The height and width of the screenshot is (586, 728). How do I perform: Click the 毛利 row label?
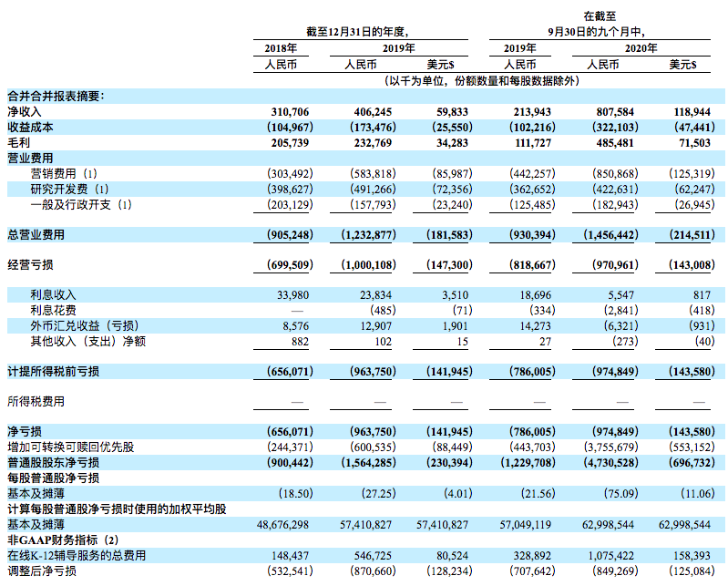18,141
